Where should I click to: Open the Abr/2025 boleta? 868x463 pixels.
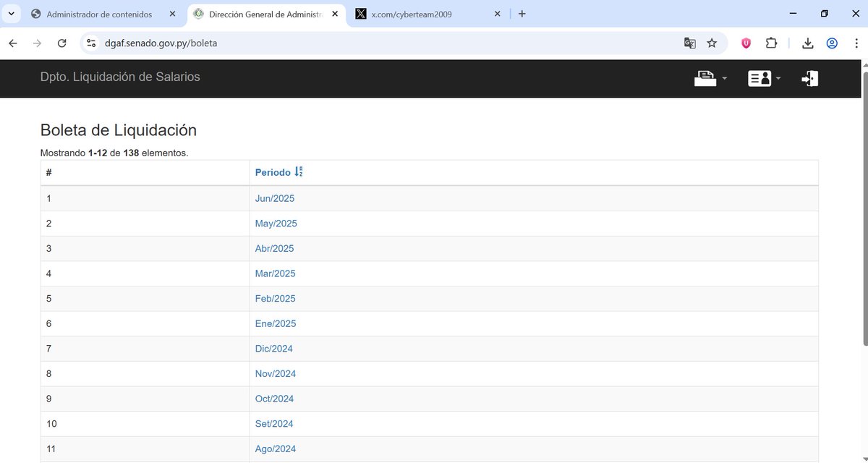coord(275,248)
